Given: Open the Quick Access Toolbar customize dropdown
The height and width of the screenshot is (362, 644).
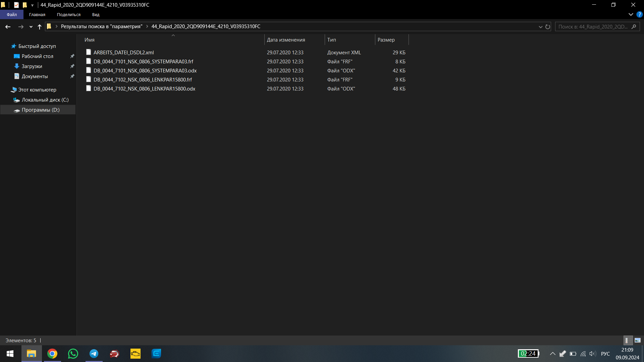Looking at the screenshot, I should (x=32, y=5).
